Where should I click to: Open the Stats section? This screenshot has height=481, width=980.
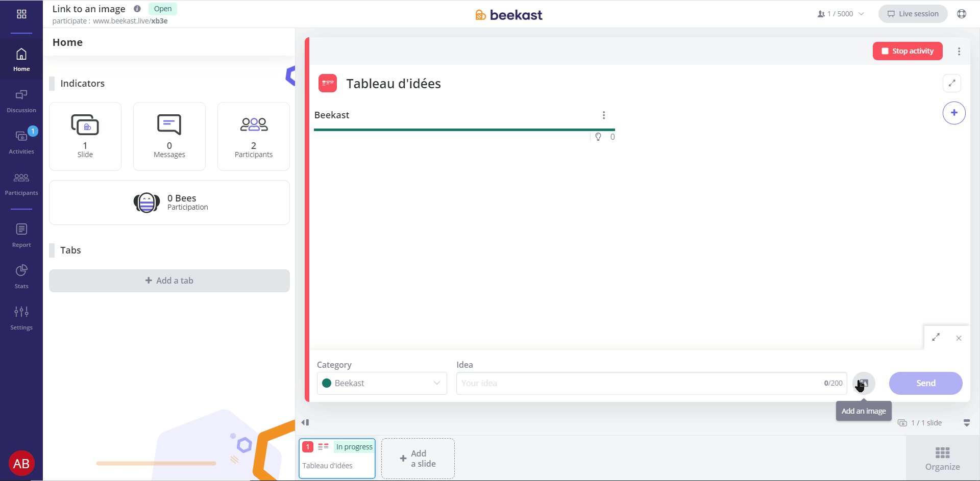coord(21,277)
